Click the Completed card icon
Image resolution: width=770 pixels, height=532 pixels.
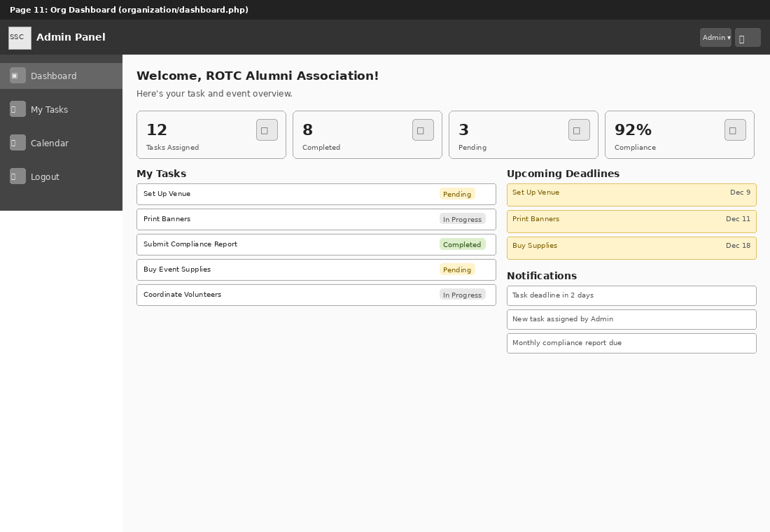pos(423,130)
